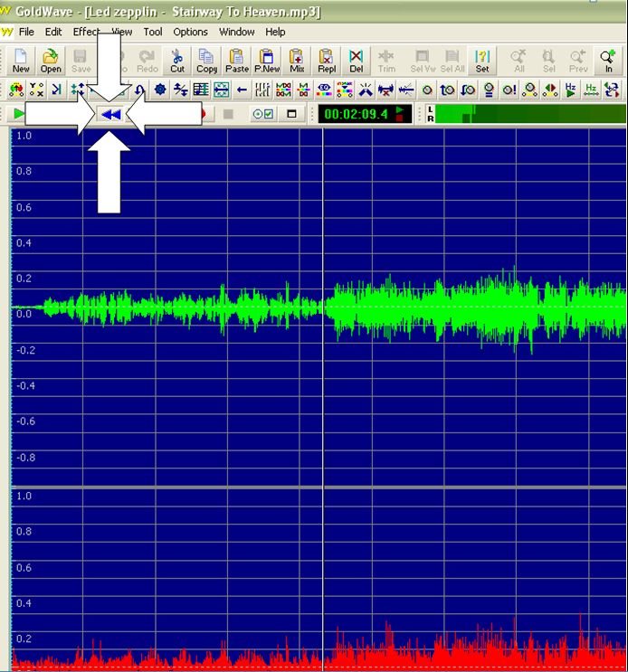
Task: Click the P.New paste-new button
Action: tap(267, 61)
